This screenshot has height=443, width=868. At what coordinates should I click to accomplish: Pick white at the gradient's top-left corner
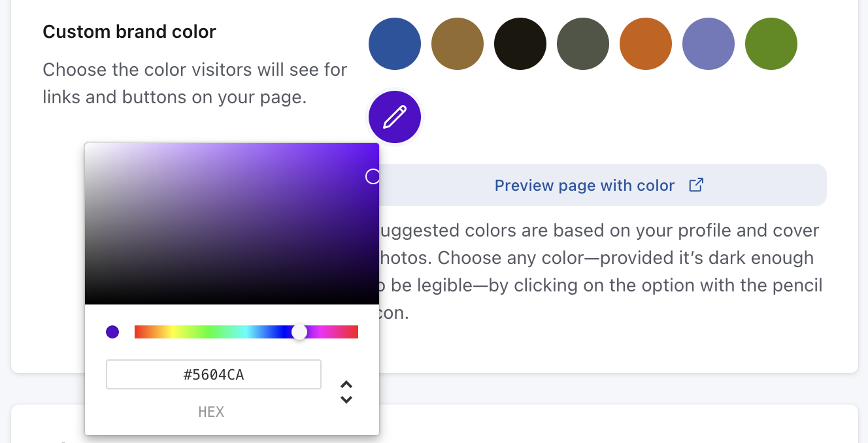86,144
